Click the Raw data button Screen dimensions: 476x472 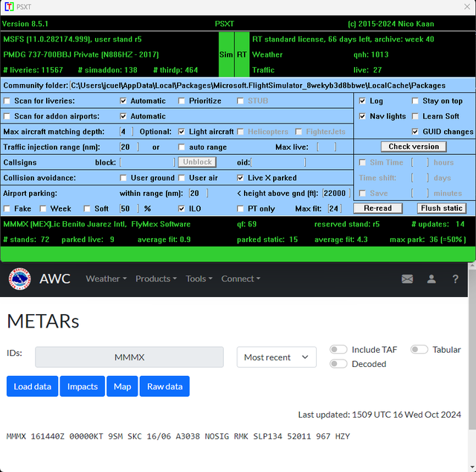pyautogui.click(x=164, y=386)
